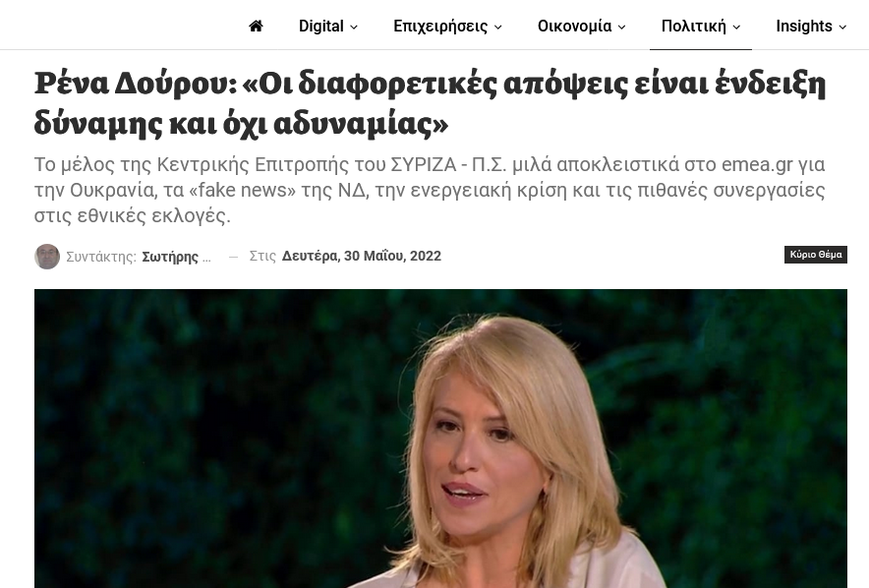This screenshot has width=869, height=588.
Task: Open the Επιχειρήσεις menu item
Action: (x=440, y=26)
